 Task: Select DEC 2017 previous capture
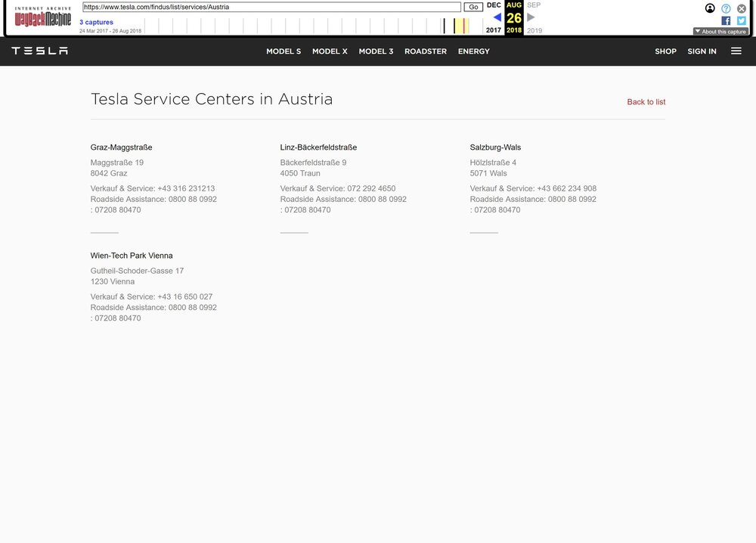tap(494, 5)
